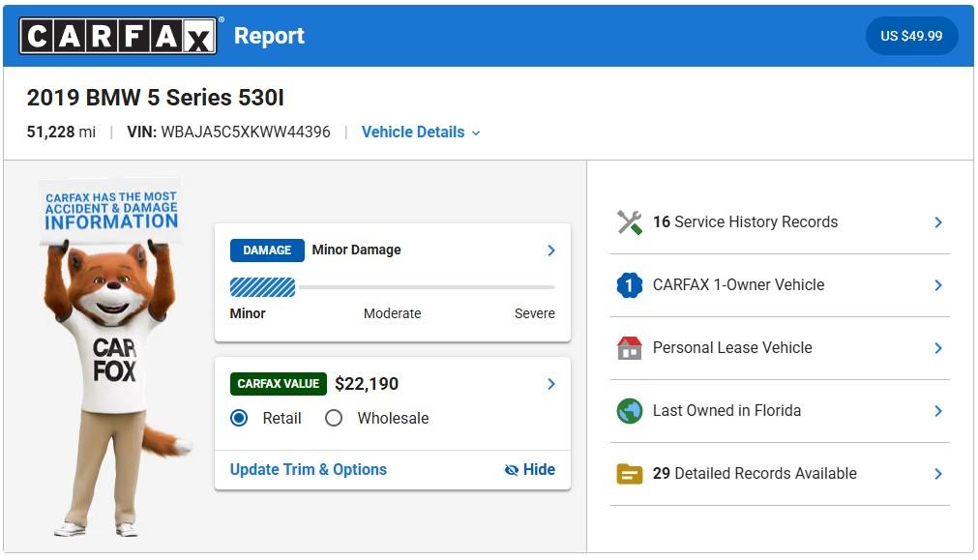Open 16 Service History Records row
The image size is (978, 560).
click(x=780, y=222)
